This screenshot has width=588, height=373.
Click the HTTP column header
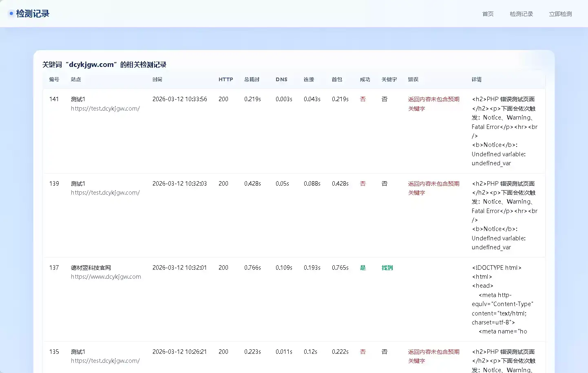[225, 80]
